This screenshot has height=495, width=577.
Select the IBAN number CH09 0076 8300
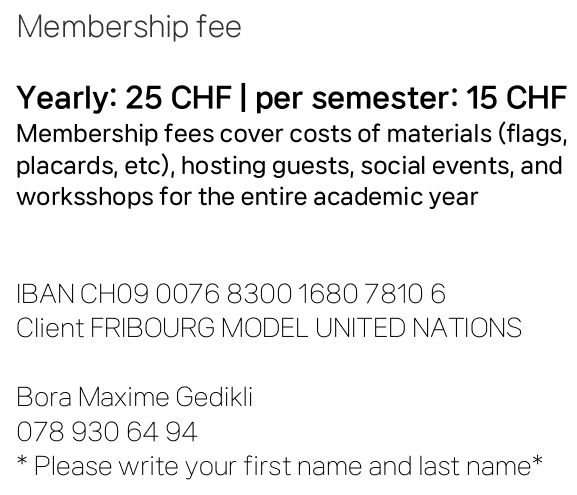point(186,294)
